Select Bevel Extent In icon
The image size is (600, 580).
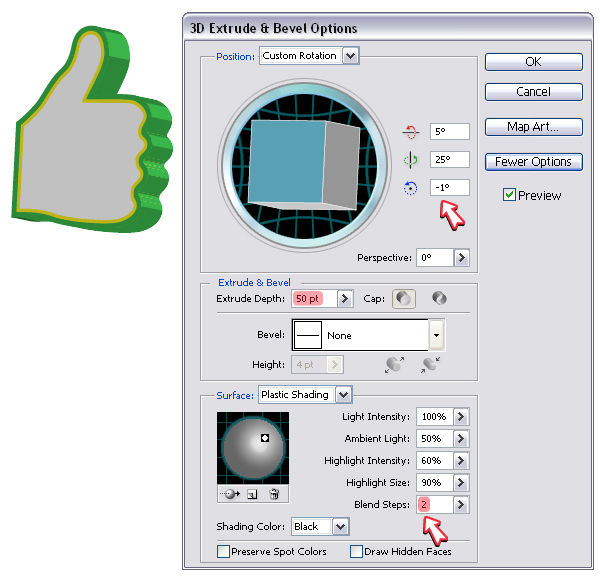(430, 365)
